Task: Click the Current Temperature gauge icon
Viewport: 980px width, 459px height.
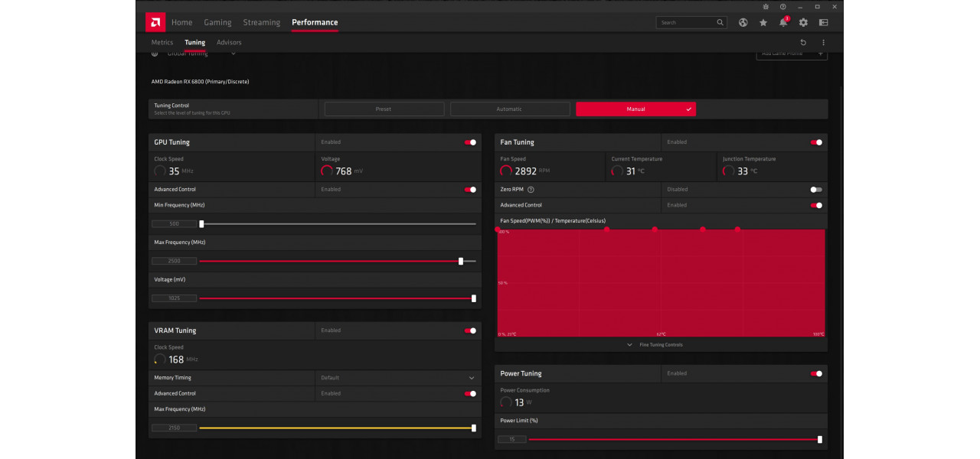Action: coord(617,171)
